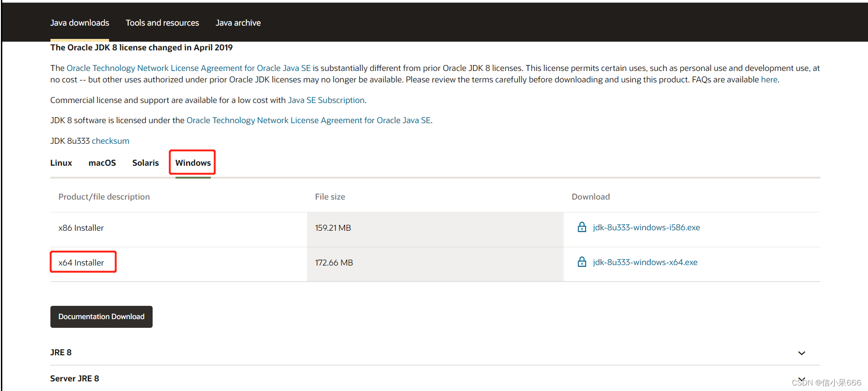This screenshot has height=391, width=868.
Task: Open license agreement link after 'licensed under the'
Action: point(308,120)
